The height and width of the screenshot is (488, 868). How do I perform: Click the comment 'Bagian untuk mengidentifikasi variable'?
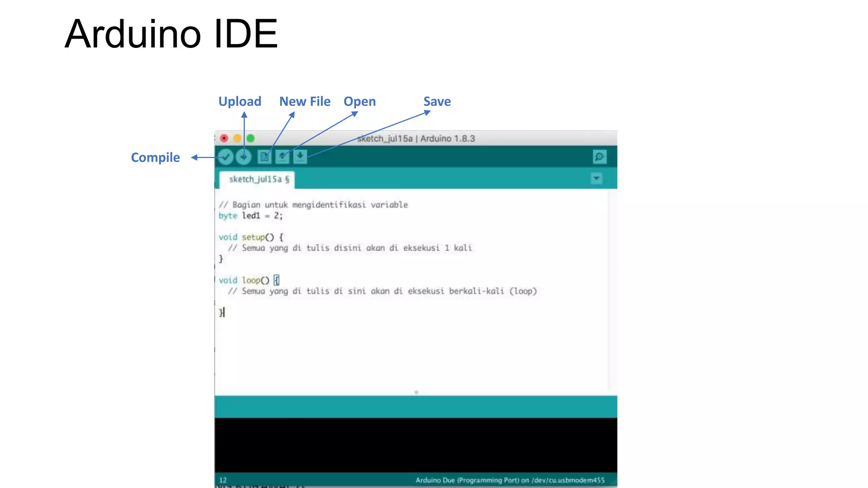pos(313,205)
